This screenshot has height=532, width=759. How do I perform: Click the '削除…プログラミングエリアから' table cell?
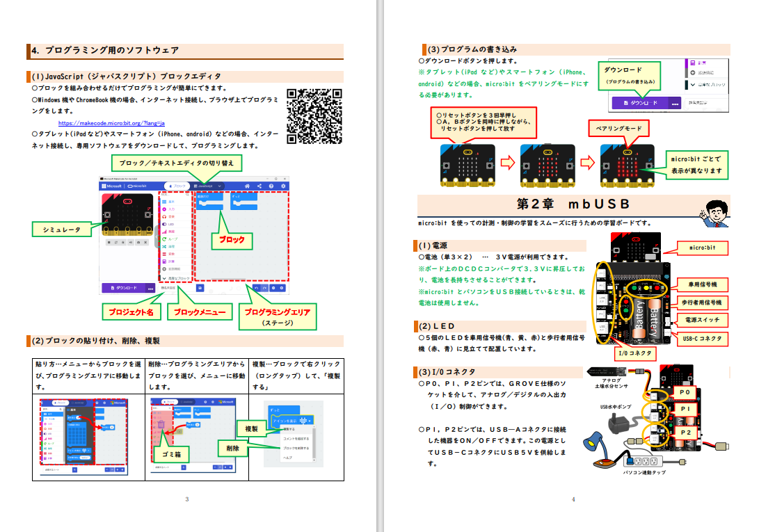pos(197,376)
